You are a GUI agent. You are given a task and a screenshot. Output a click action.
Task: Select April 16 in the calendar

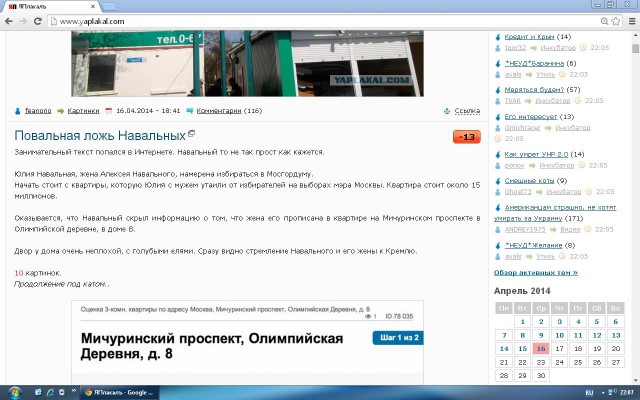tap(541, 349)
